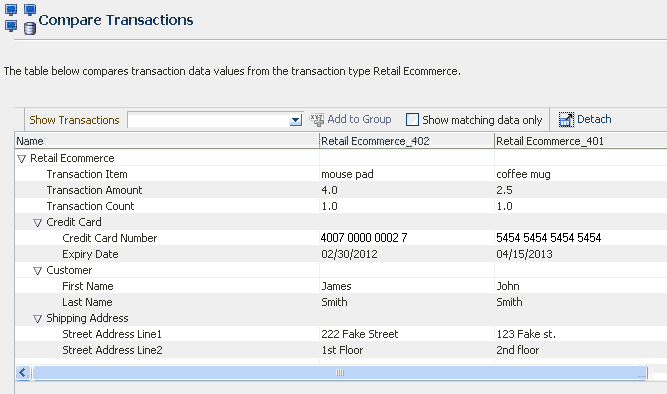Image resolution: width=667 pixels, height=394 pixels.
Task: Select the Transaction Count row
Action: tap(341, 206)
